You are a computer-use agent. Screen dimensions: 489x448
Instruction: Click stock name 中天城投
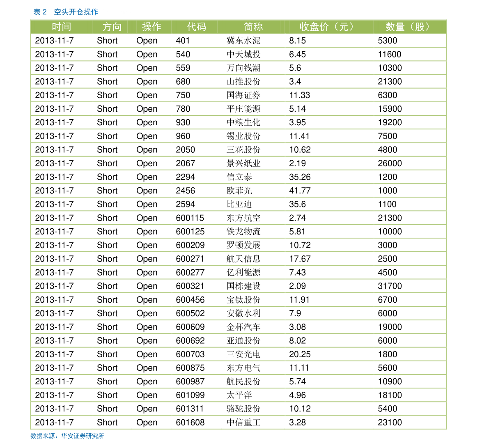tap(243, 54)
